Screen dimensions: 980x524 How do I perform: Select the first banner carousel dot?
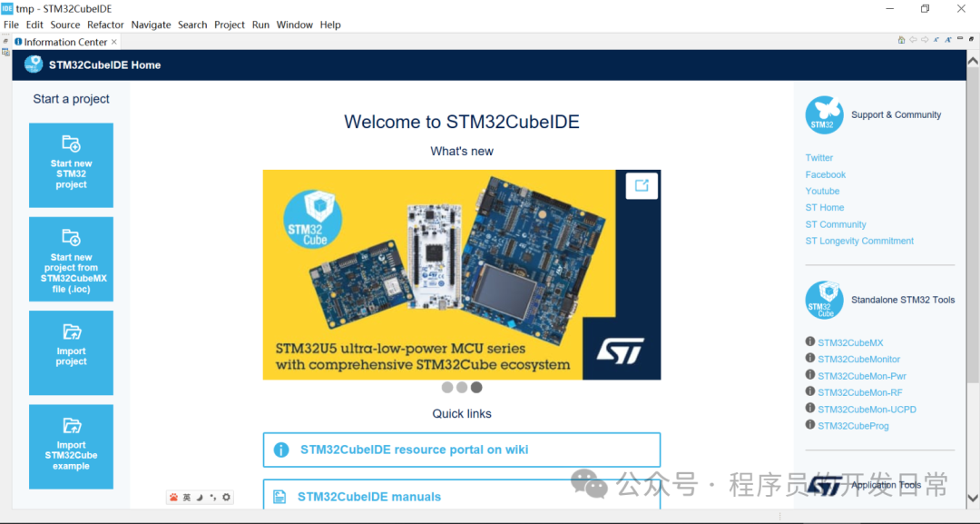click(x=446, y=388)
